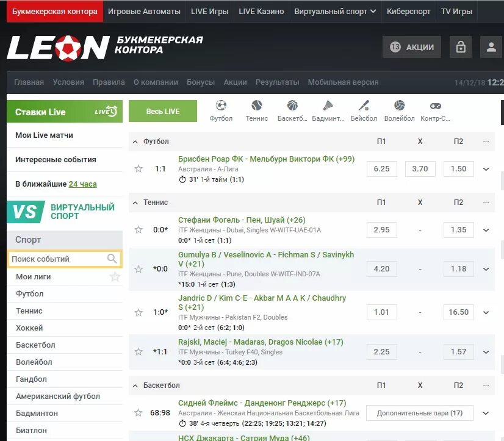
Task: Choose the Badminton shuttlecock icon
Action: (328, 106)
